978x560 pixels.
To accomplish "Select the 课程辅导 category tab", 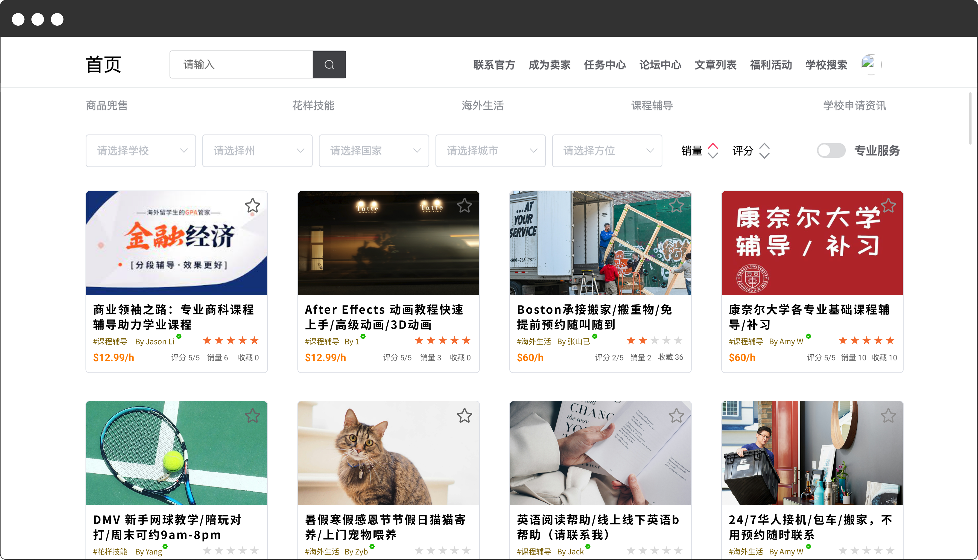I will tap(652, 105).
